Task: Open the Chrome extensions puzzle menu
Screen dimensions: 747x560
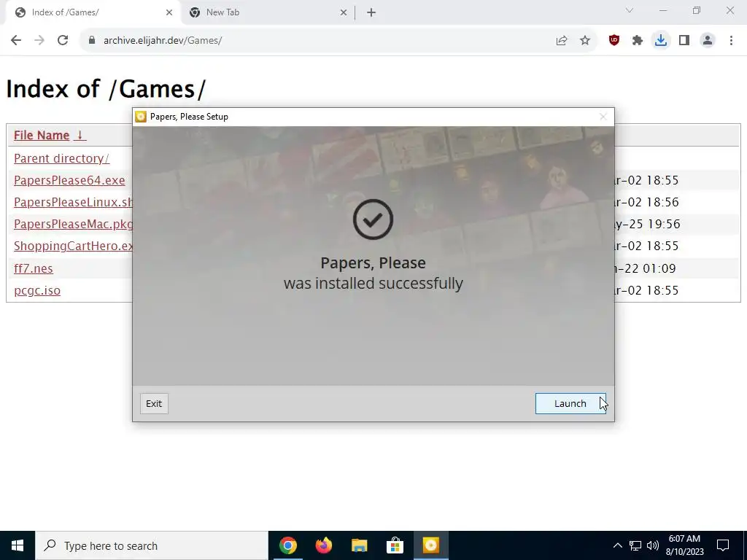Action: coord(638,41)
